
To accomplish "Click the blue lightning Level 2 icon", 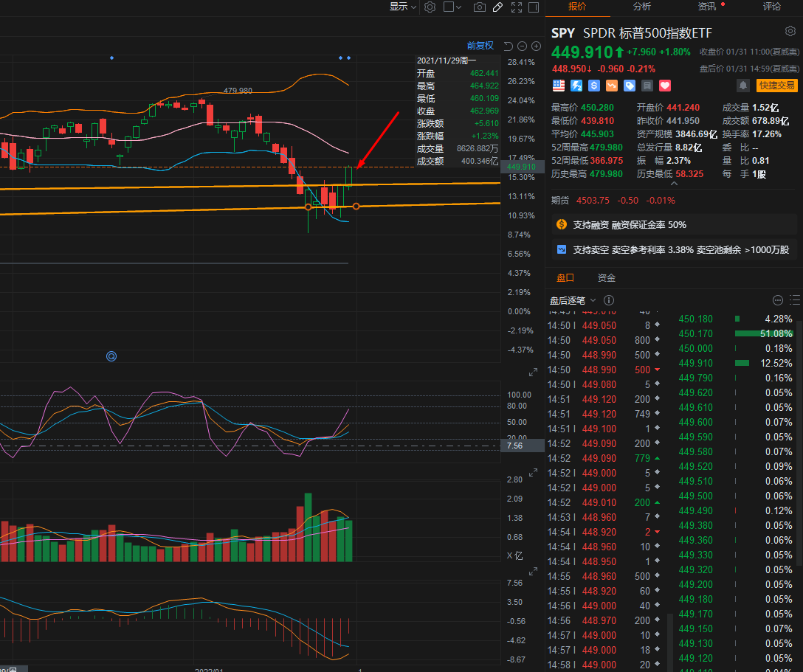I will pos(576,86).
